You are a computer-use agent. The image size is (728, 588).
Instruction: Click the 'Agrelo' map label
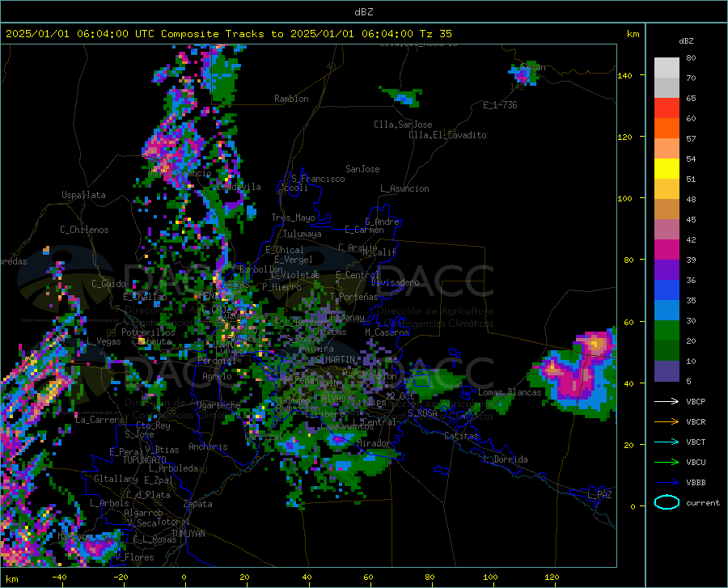click(217, 376)
